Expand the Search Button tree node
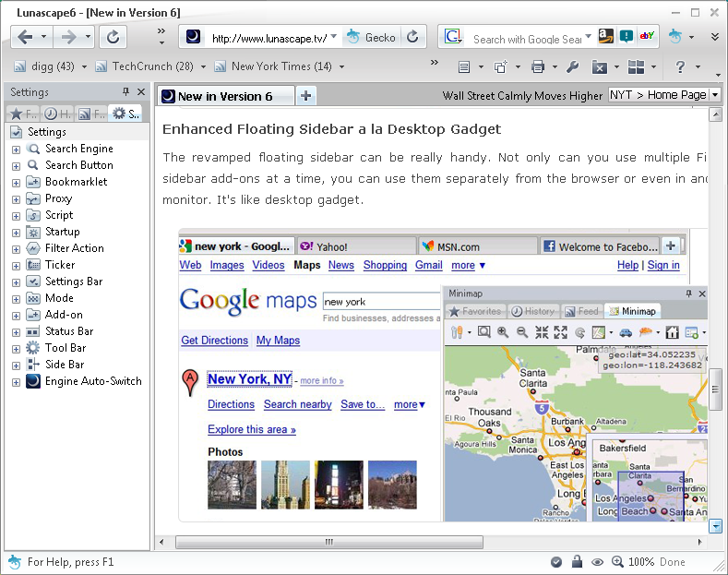This screenshot has width=728, height=575. pyautogui.click(x=16, y=166)
